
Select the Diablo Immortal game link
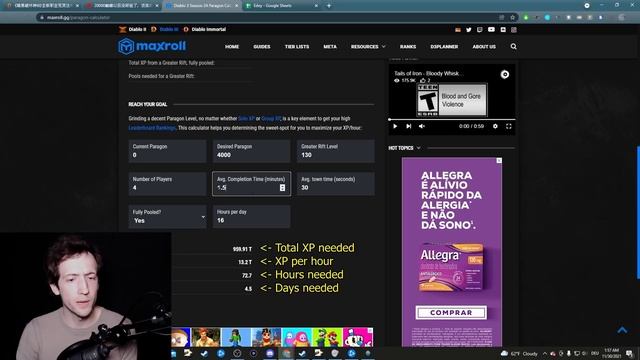tap(205, 29)
